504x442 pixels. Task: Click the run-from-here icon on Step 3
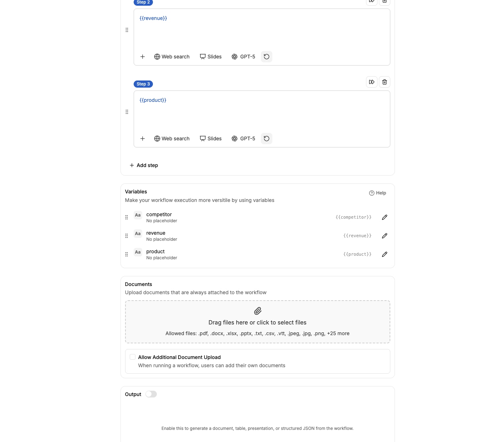(x=371, y=82)
